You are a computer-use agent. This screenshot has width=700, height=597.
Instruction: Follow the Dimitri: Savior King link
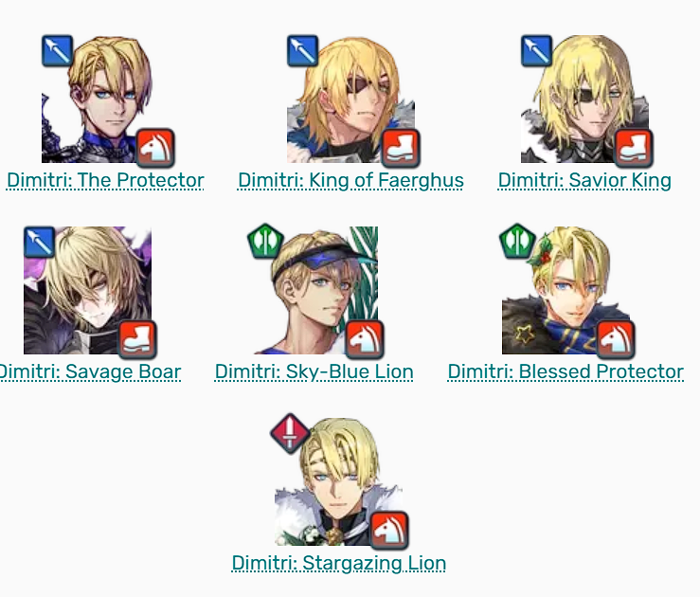584,180
